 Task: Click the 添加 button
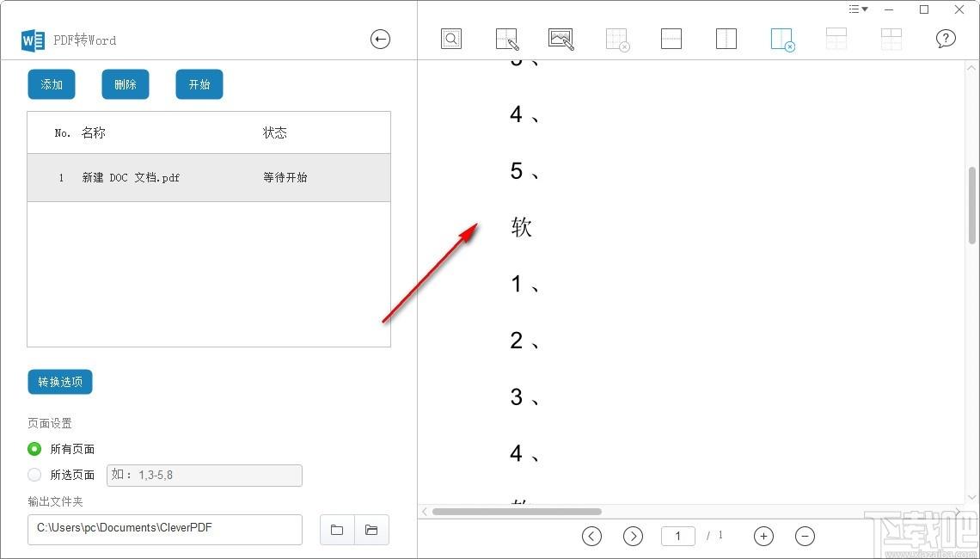[52, 84]
